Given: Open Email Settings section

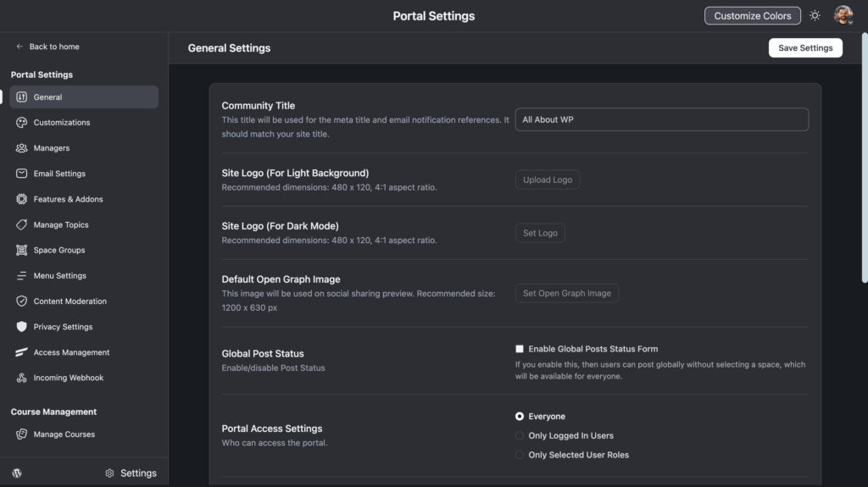Looking at the screenshot, I should click(84, 174).
